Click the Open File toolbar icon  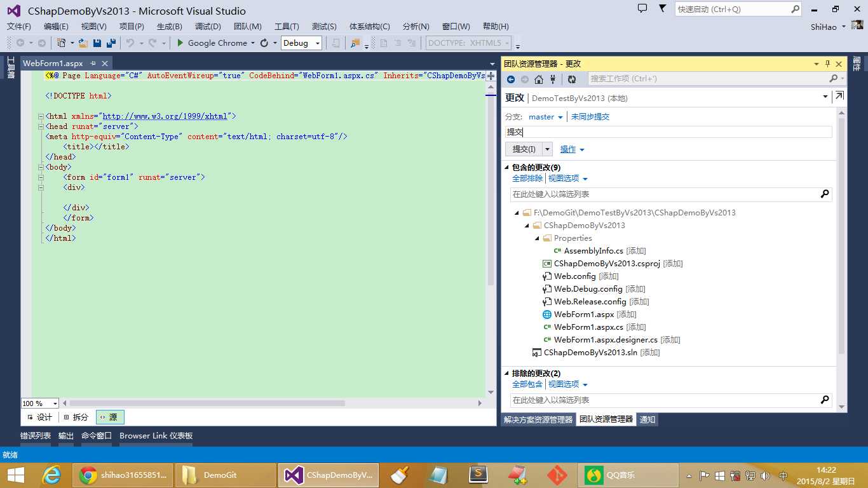tap(83, 43)
